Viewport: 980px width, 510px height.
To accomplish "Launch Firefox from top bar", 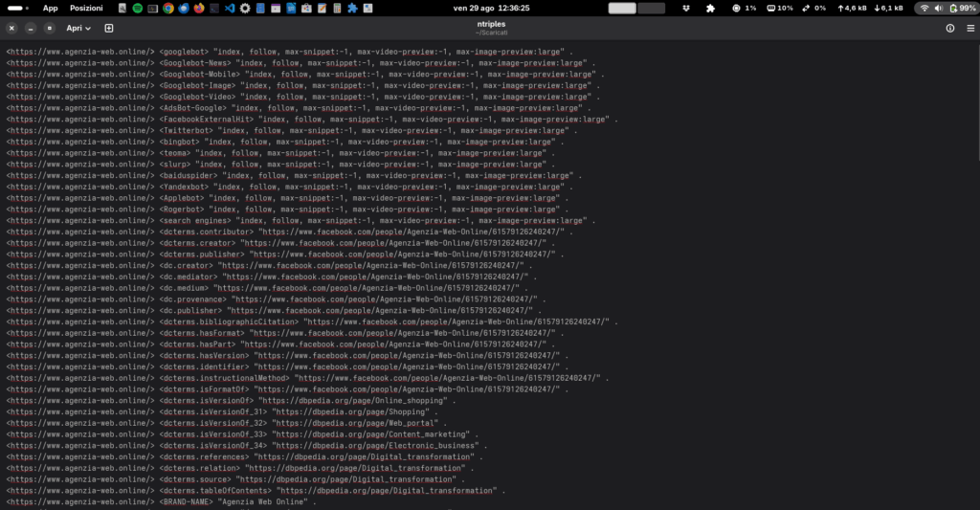I will click(x=199, y=8).
